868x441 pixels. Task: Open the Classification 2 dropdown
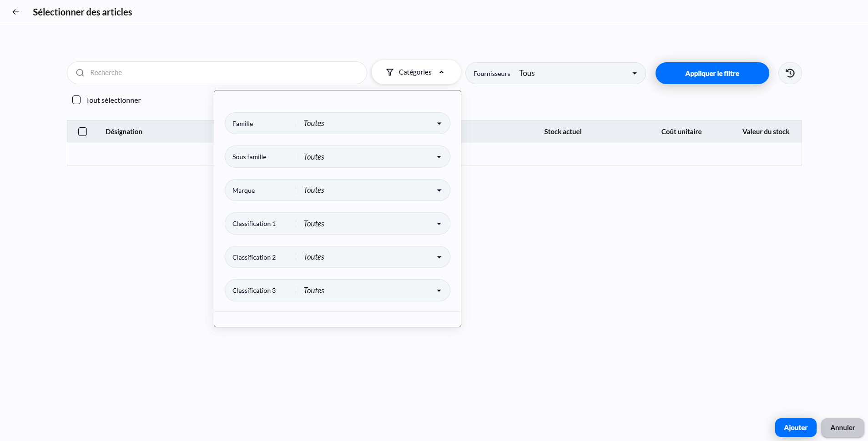tap(337, 257)
